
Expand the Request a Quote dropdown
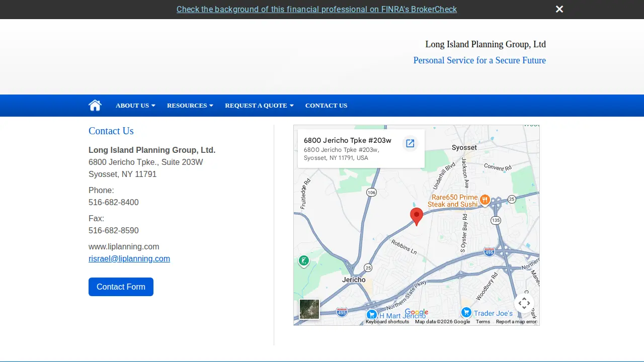point(259,106)
